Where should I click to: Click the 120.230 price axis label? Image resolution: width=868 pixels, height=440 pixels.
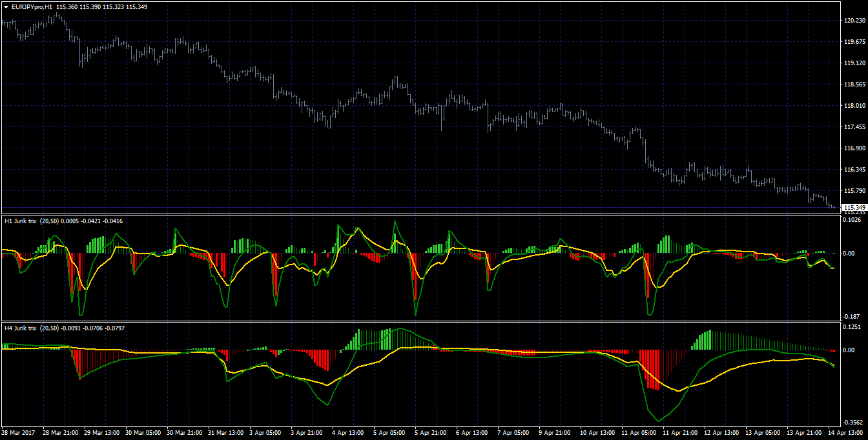tap(854, 21)
